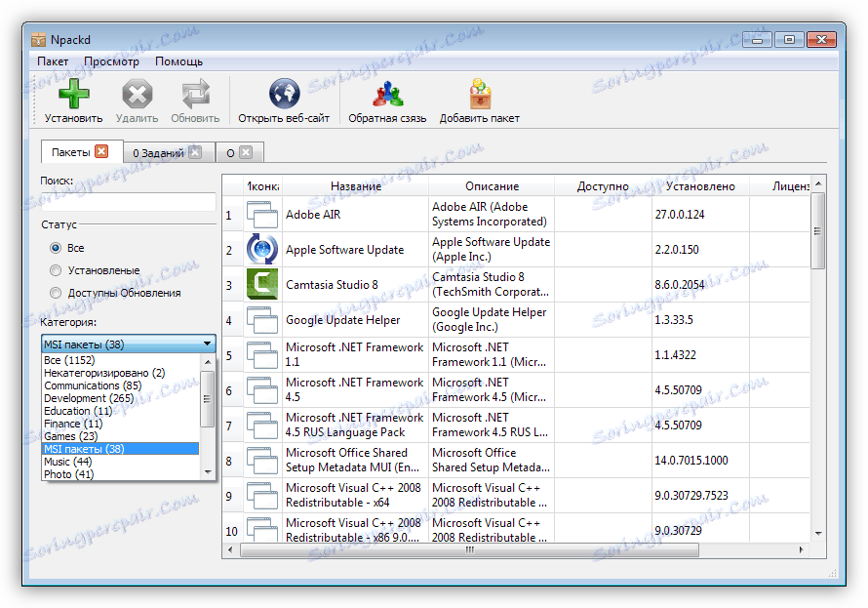
Task: Switch to the Пакеты tab
Action: 71,152
